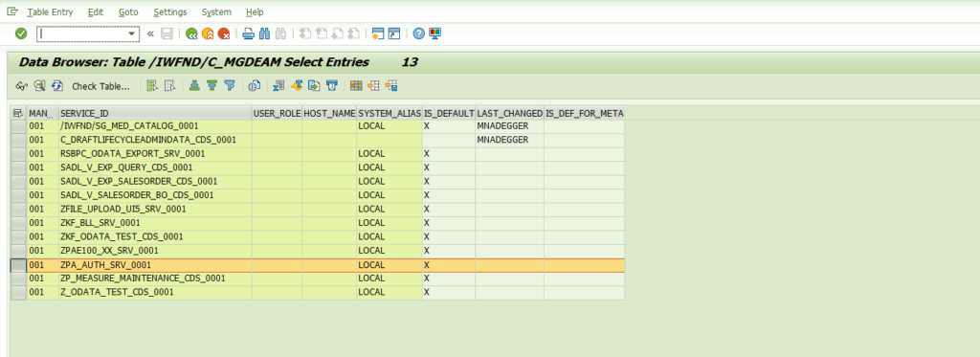Click the Print printer icon
This screenshot has height=357, width=980.
click(248, 33)
